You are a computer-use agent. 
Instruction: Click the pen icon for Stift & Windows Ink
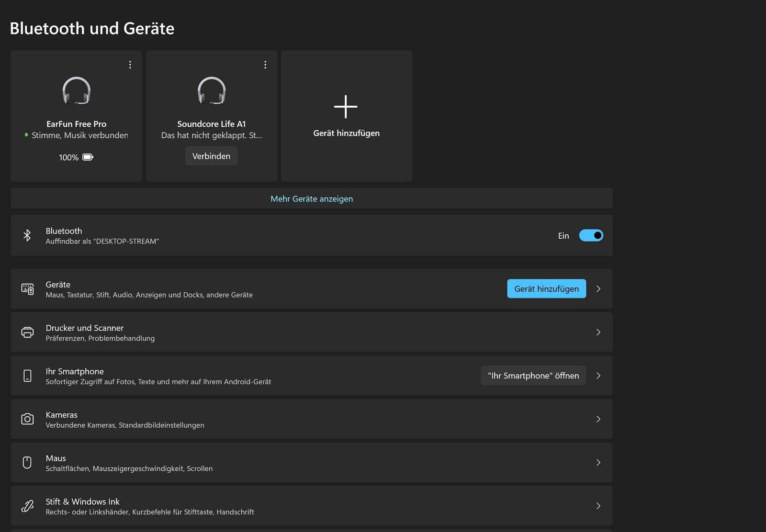point(27,506)
